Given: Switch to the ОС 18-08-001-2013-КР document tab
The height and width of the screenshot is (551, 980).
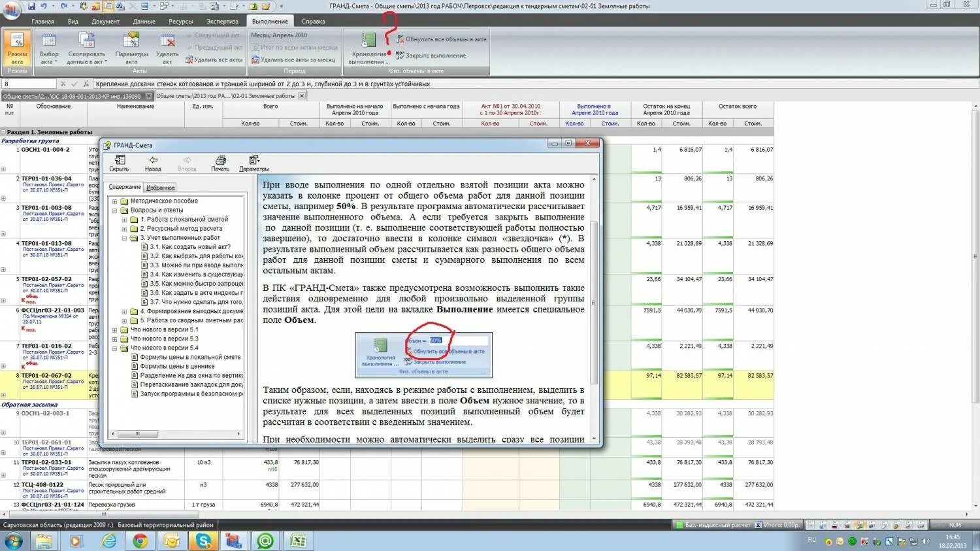Looking at the screenshot, I should point(72,96).
